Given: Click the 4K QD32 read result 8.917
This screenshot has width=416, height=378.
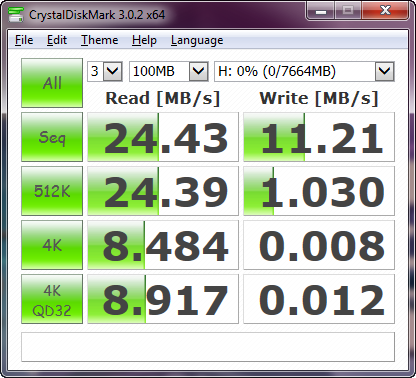Looking at the screenshot, I should pyautogui.click(x=163, y=299).
